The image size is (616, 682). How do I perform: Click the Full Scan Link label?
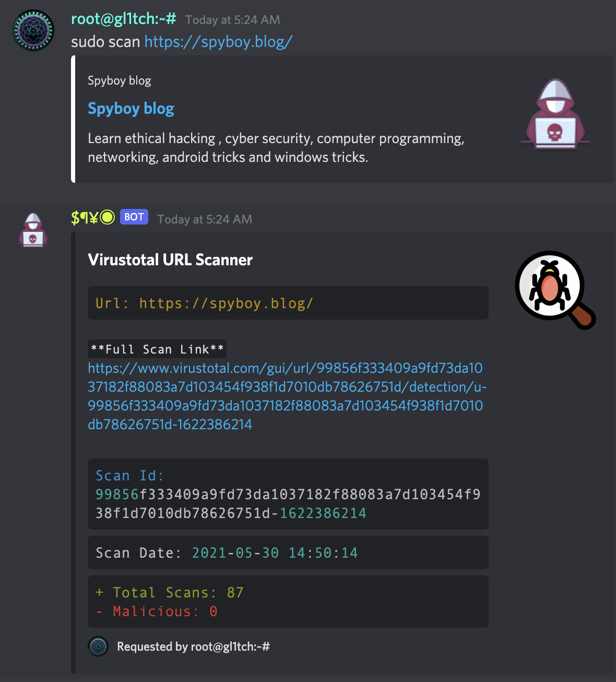pos(157,349)
